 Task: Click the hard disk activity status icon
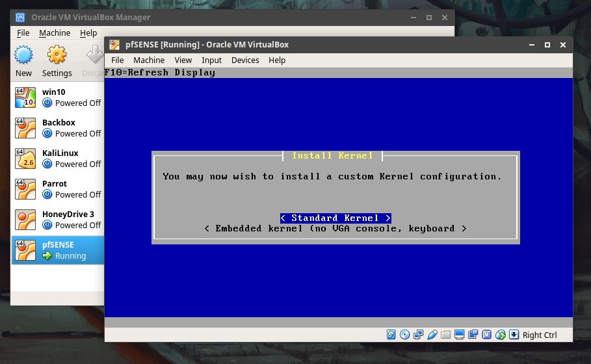tap(391, 335)
